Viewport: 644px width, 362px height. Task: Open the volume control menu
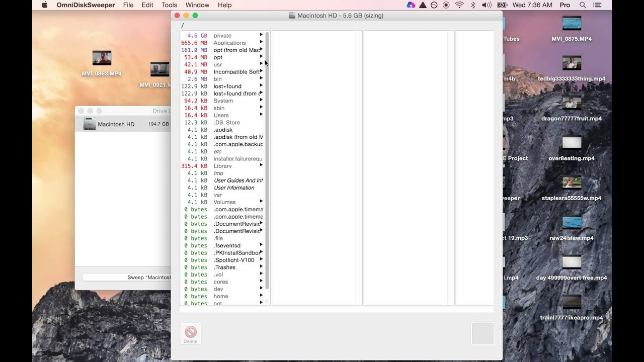(x=487, y=5)
